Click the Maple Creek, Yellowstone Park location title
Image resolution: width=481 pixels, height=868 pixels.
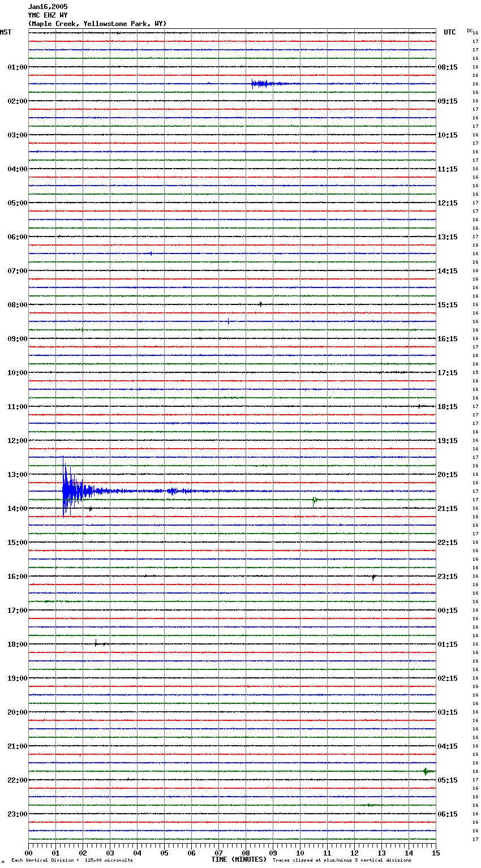tap(97, 24)
